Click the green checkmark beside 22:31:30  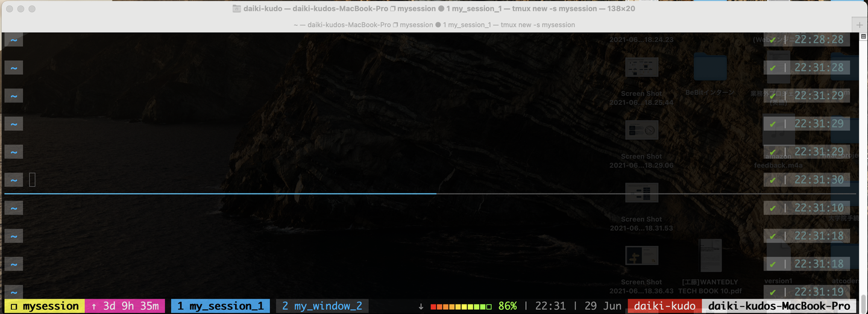click(x=773, y=180)
